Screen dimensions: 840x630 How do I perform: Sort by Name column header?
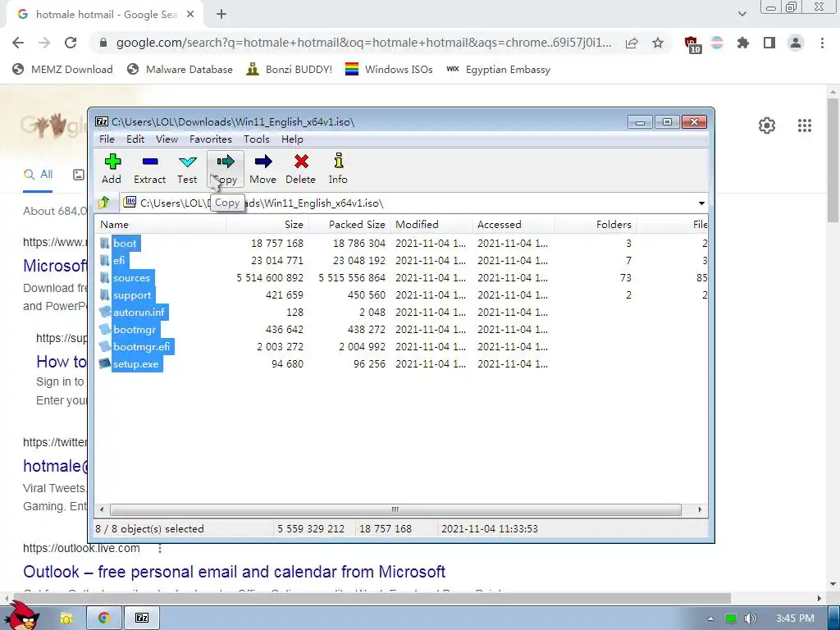click(160, 225)
